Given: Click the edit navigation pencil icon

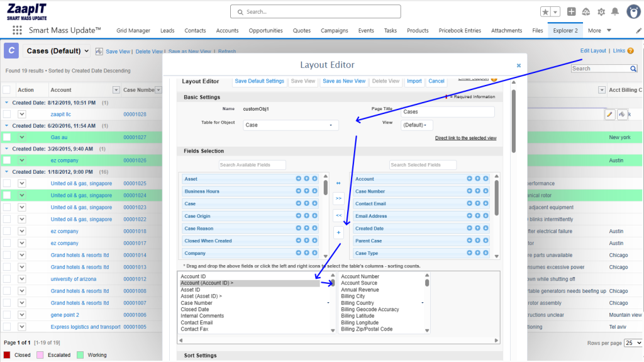Looking at the screenshot, I should pos(639,30).
